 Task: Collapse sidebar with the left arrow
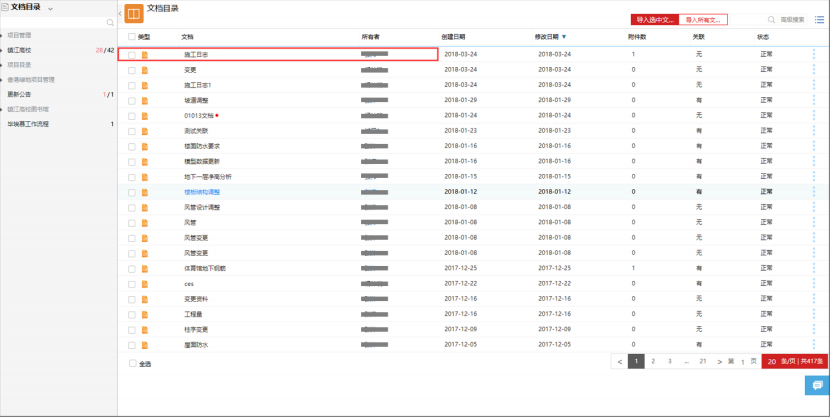coord(120,13)
